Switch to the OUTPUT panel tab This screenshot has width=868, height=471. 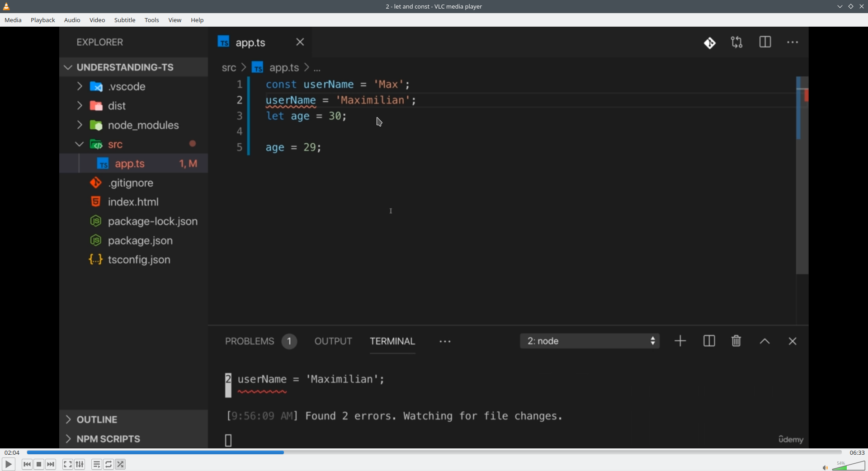pyautogui.click(x=333, y=341)
